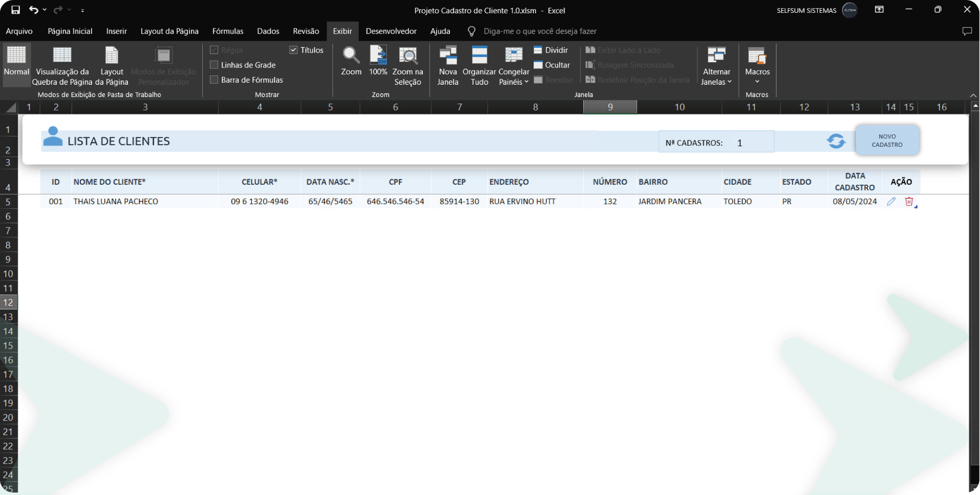Screen dimensions: 980x495
Task: Click the CEP value 85914-130
Action: pos(459,201)
